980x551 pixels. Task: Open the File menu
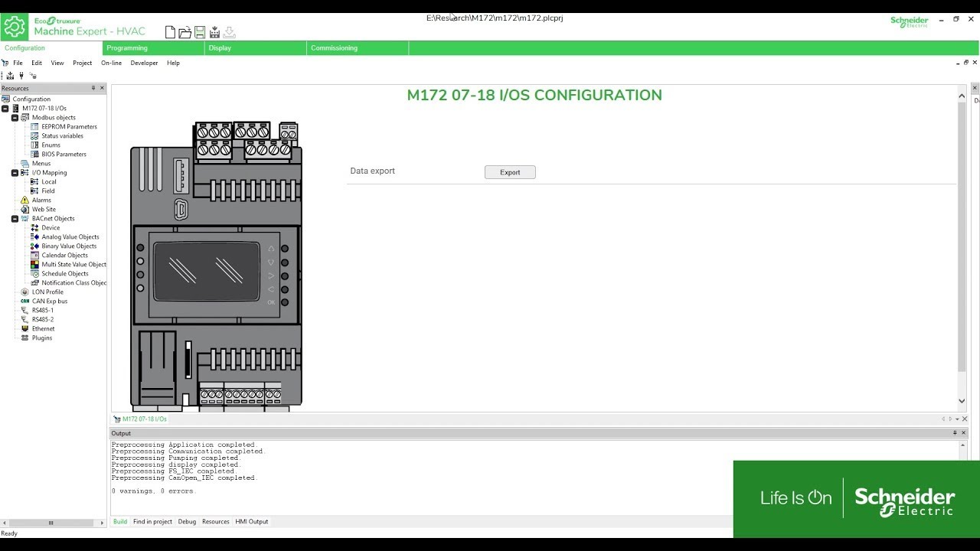point(18,64)
